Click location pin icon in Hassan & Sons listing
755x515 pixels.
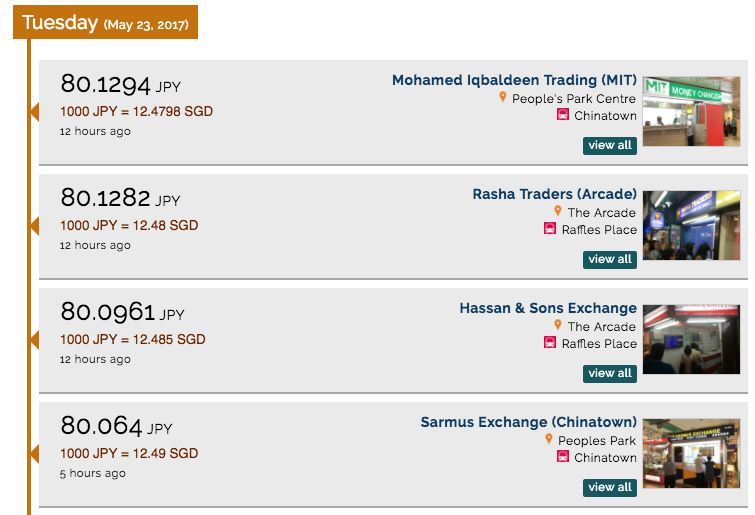tap(558, 326)
